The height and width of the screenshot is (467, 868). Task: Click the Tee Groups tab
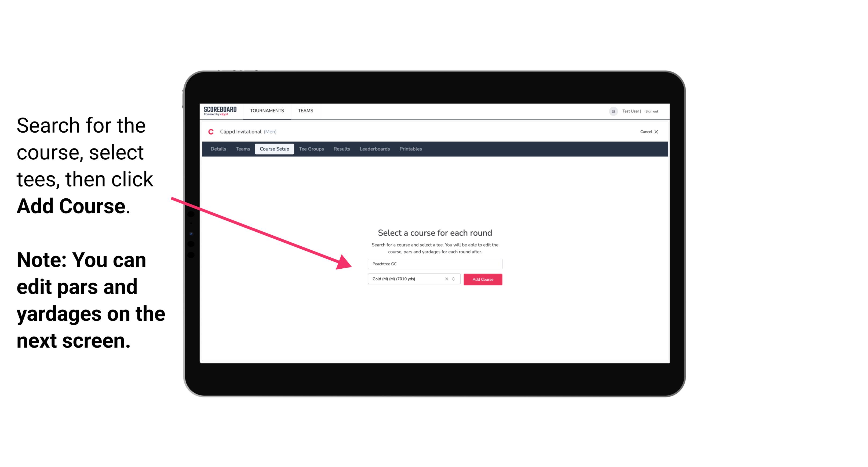[311, 148]
